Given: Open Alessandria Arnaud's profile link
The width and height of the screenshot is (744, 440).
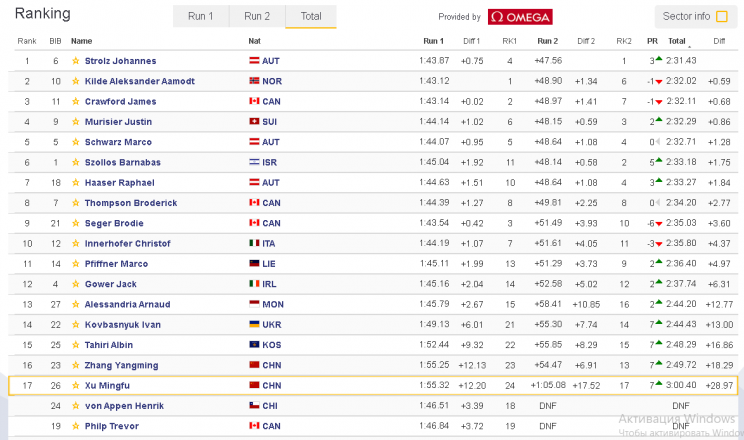Looking at the screenshot, I should [127, 304].
